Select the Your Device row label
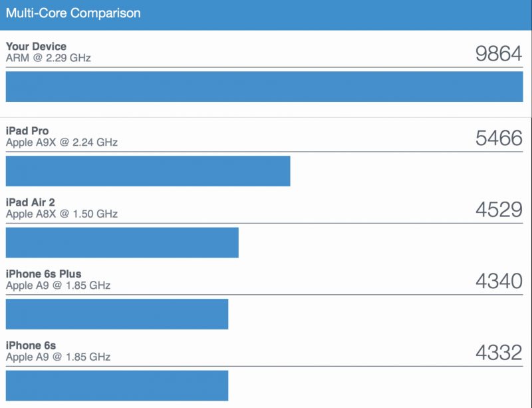This screenshot has height=408, width=532. tap(36, 46)
